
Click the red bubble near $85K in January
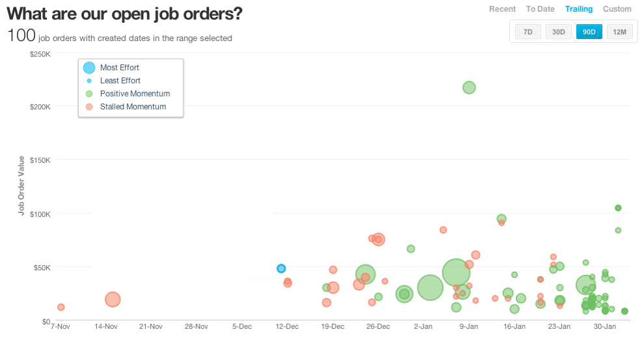pyautogui.click(x=443, y=230)
